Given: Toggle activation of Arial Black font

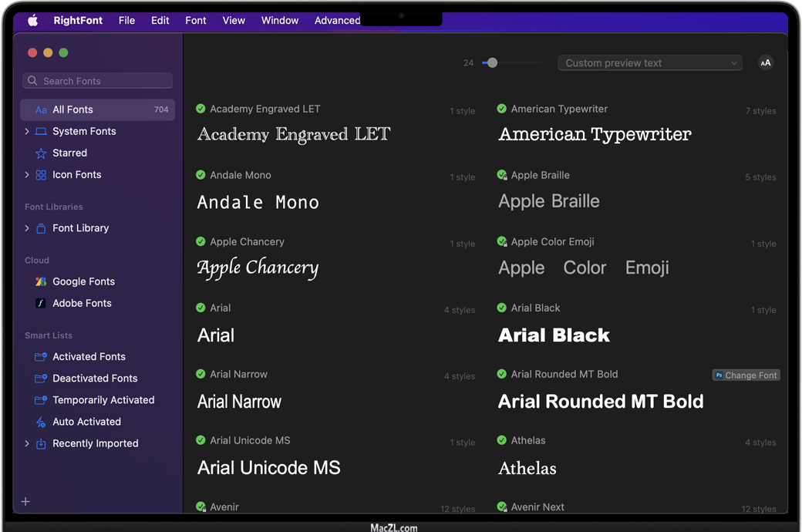Looking at the screenshot, I should pos(502,308).
